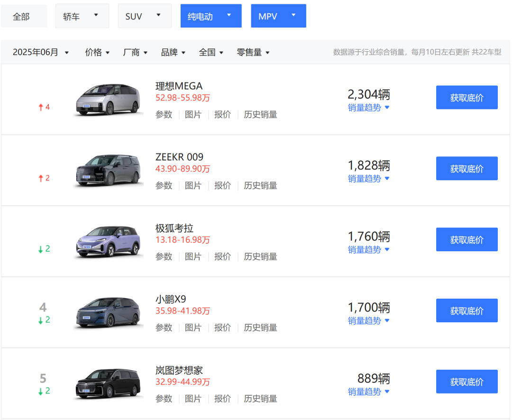The image size is (512, 420).
Task: View 图片 for 极狐考拉
Action: coord(193,257)
